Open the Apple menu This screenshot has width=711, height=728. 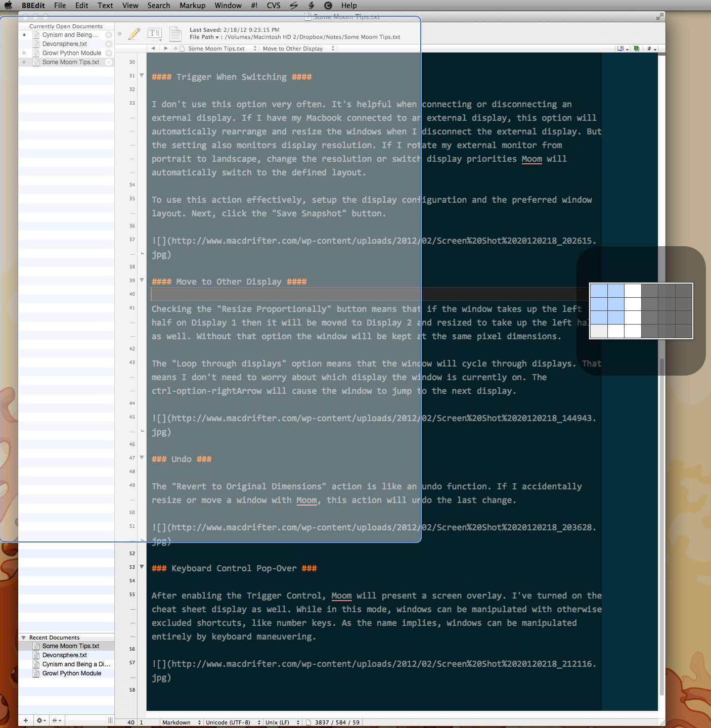(x=8, y=6)
